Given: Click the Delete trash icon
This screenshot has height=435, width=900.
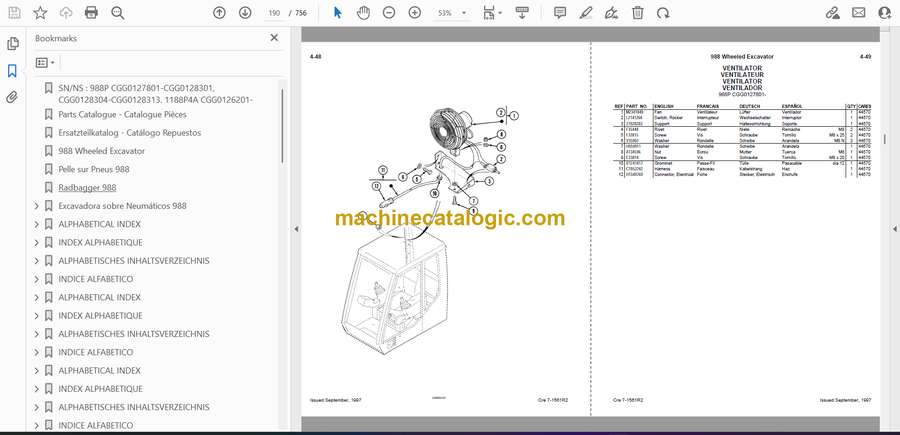Looking at the screenshot, I should (638, 13).
